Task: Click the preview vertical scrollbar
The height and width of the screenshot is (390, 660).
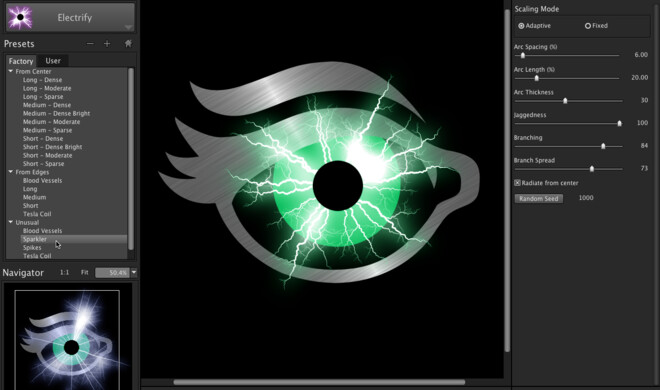Action: (x=507, y=180)
